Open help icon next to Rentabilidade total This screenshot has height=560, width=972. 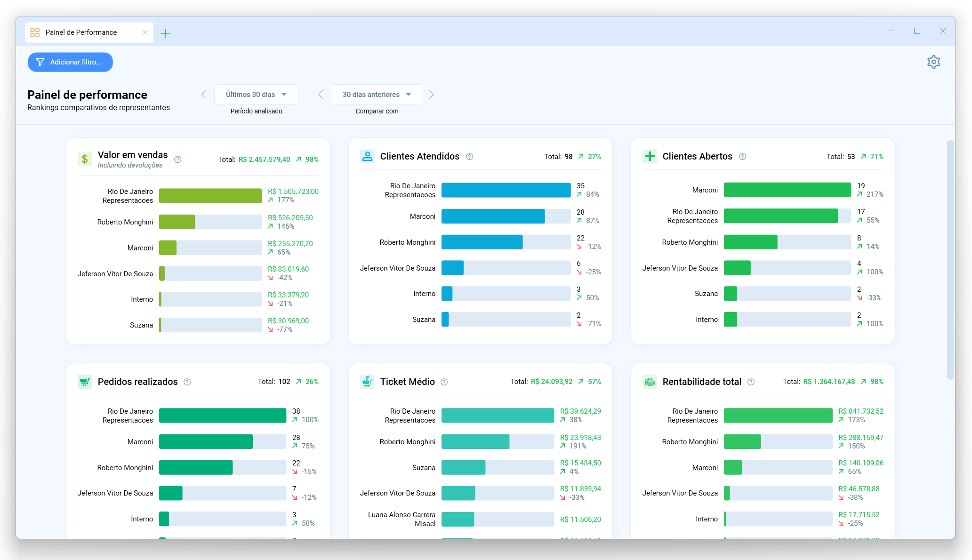pyautogui.click(x=751, y=382)
